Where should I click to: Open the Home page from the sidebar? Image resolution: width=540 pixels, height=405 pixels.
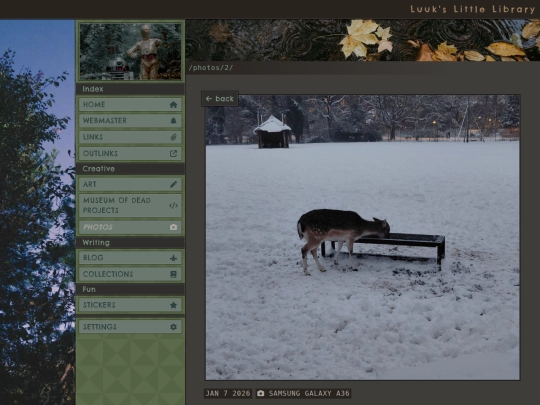click(130, 104)
